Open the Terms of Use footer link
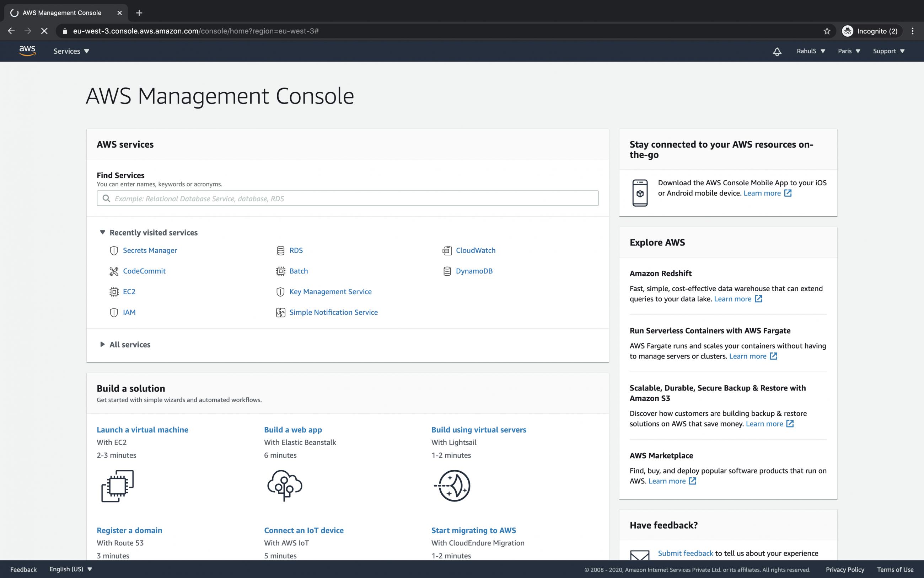 tap(895, 569)
